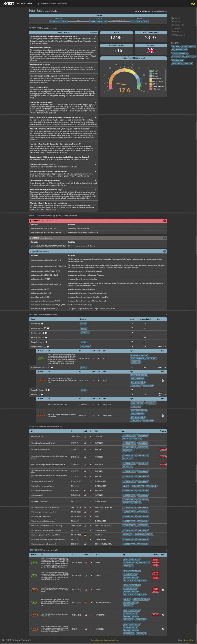Show info icon for Google Firebase Analytics tracker
The image size is (197, 644).
click(52, 367)
